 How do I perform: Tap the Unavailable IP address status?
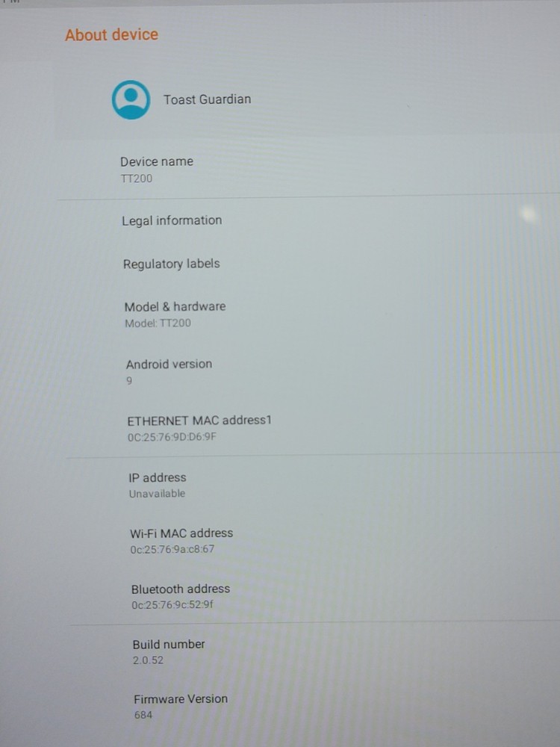(157, 494)
